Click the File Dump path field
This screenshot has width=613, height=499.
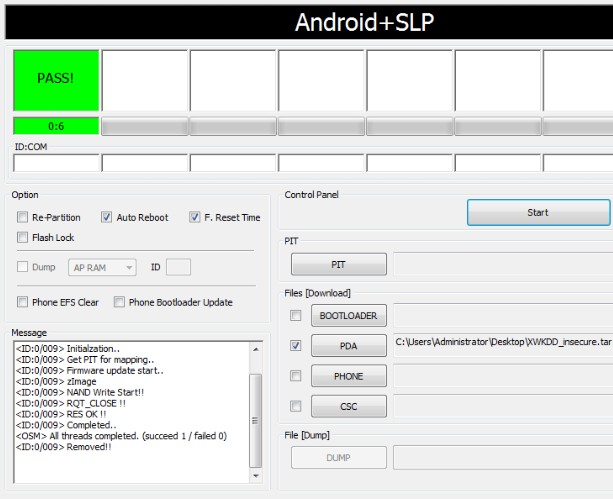click(x=503, y=458)
